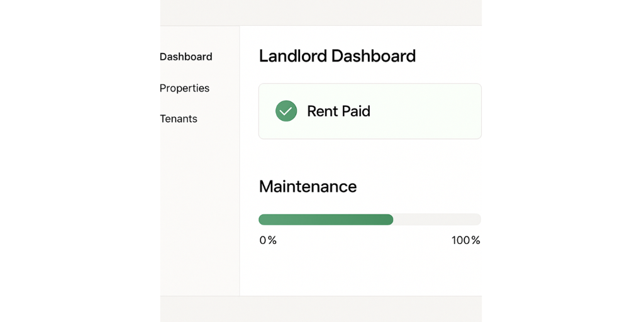Screen dimensions: 644x322
Task: Click the far right end of Maintenance bar
Action: 478,219
